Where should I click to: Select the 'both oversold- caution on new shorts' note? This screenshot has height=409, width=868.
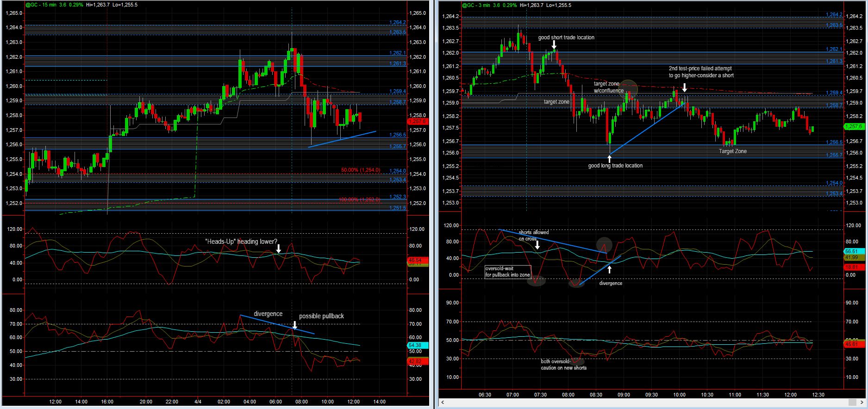pos(564,365)
